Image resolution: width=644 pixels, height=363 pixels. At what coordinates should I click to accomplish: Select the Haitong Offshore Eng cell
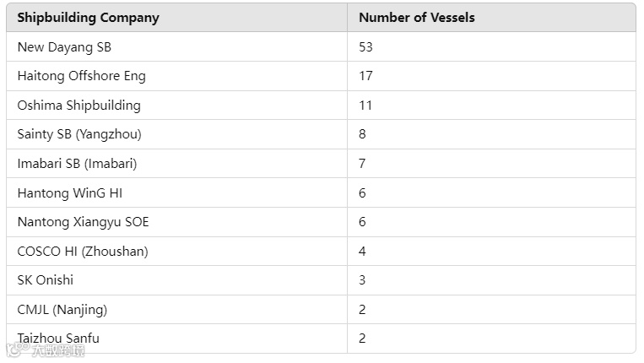pos(81,76)
